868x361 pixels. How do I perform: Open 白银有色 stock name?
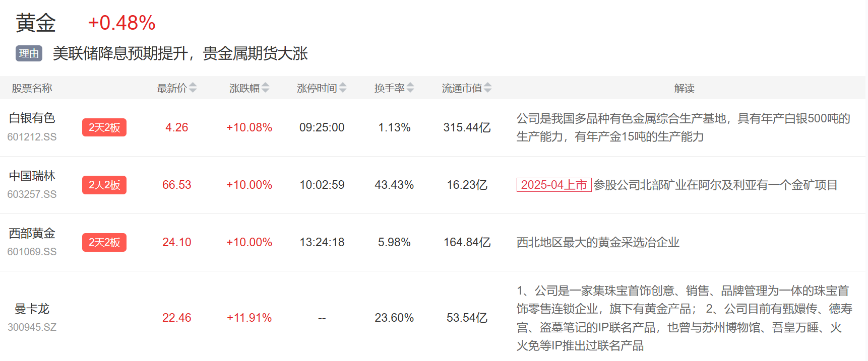pos(32,118)
